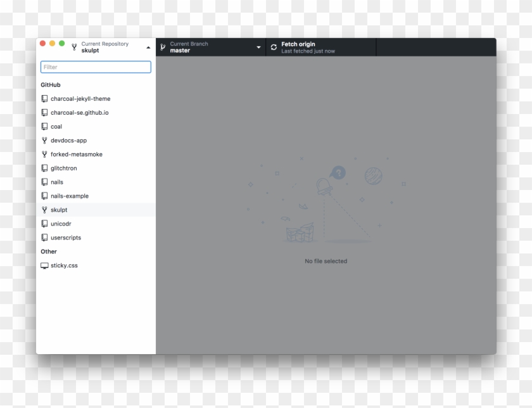
Task: Close the window with red button
Action: [43, 44]
